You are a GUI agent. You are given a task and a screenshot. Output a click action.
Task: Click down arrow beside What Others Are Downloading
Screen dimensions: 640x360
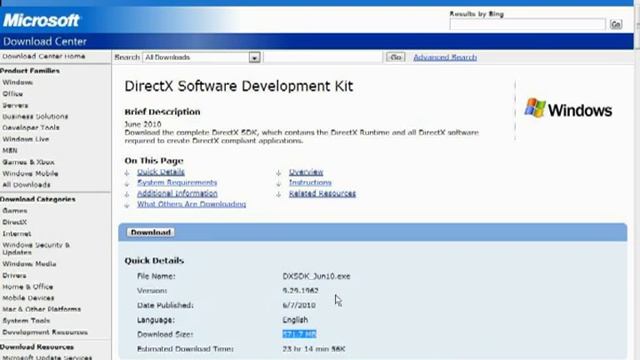pyautogui.click(x=127, y=205)
